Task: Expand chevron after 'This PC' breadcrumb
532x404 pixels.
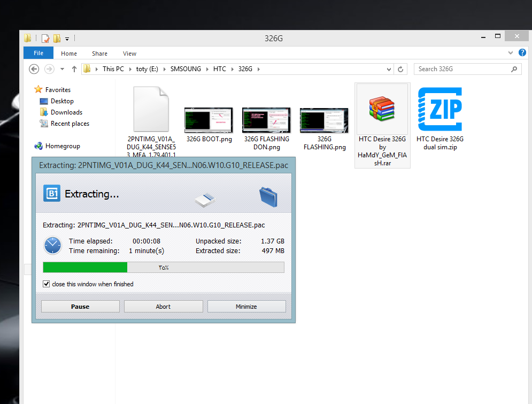Action: [x=130, y=69]
